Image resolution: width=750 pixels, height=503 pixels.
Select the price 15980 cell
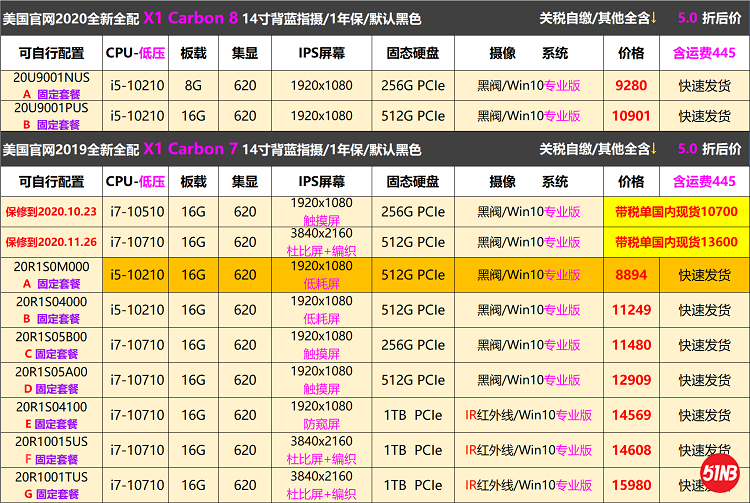[x=631, y=486]
